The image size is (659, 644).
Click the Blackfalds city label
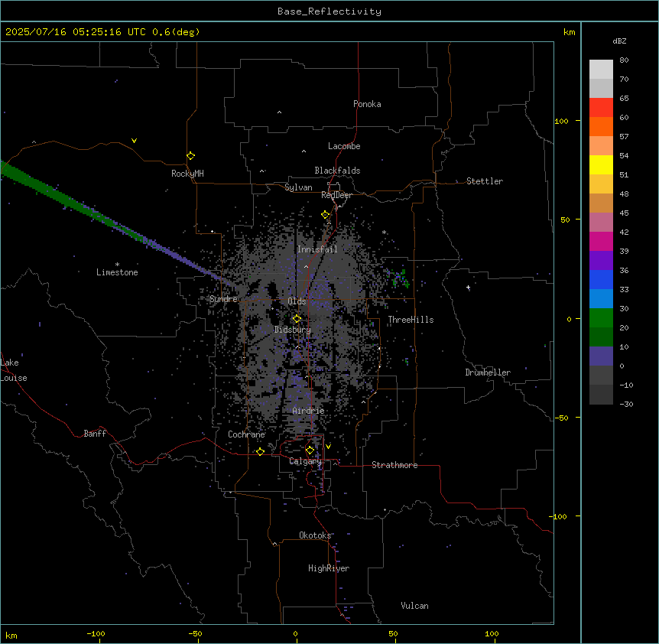click(x=337, y=171)
